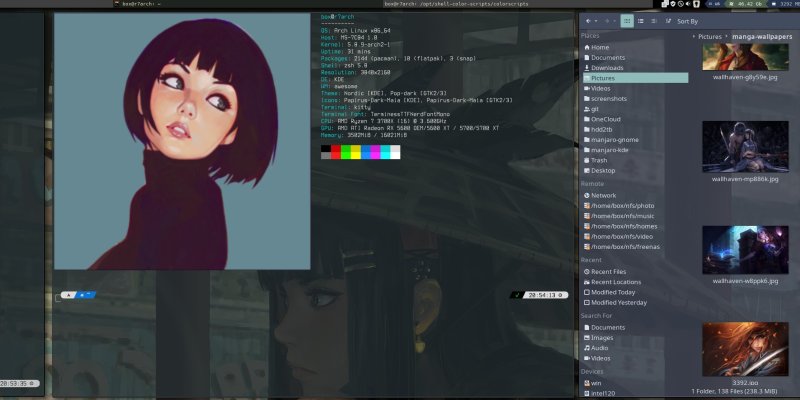Select Network under Remote section

pos(603,196)
